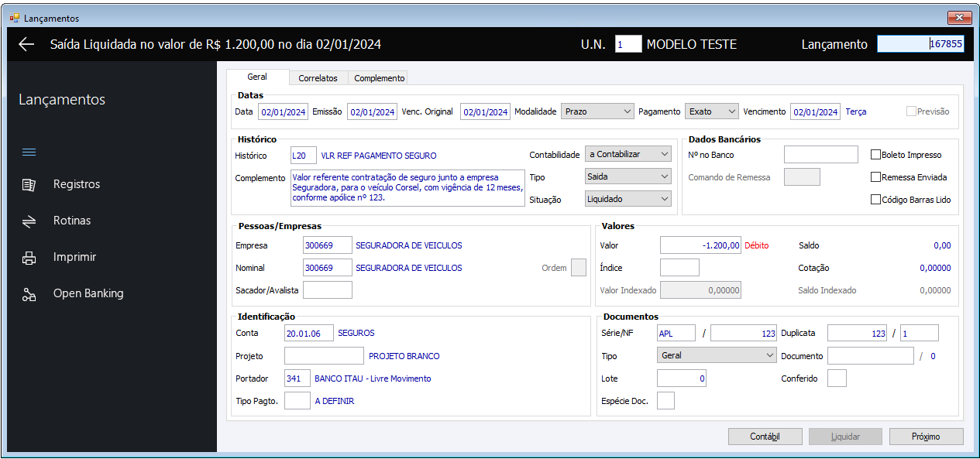Image resolution: width=980 pixels, height=459 pixels.
Task: Toggle the Conferido checkbox box
Action: coord(837,379)
